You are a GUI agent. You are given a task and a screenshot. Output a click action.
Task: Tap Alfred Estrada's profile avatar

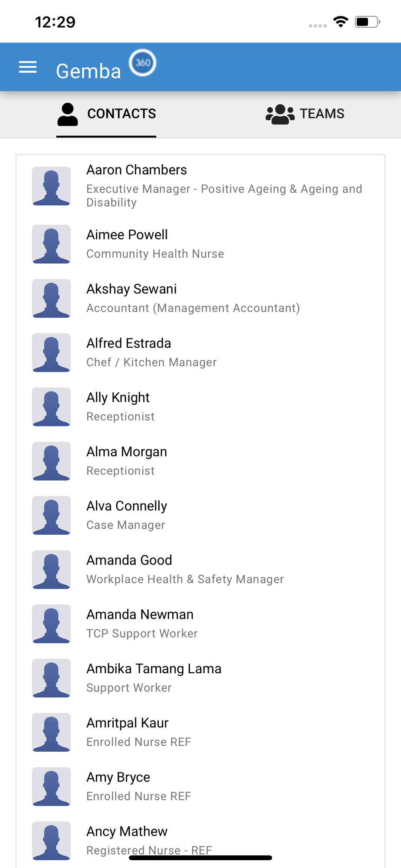pyautogui.click(x=51, y=352)
